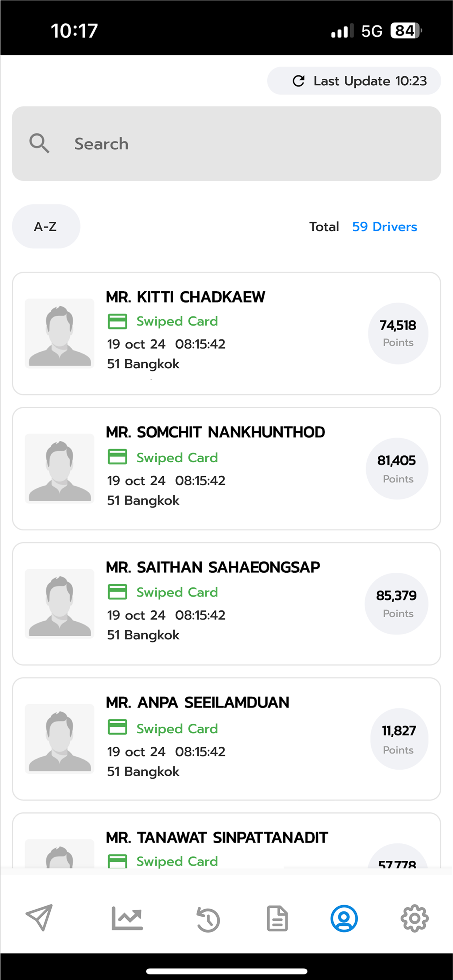Select the driver profile tab icon
Screen dimensions: 453x980
point(344,918)
